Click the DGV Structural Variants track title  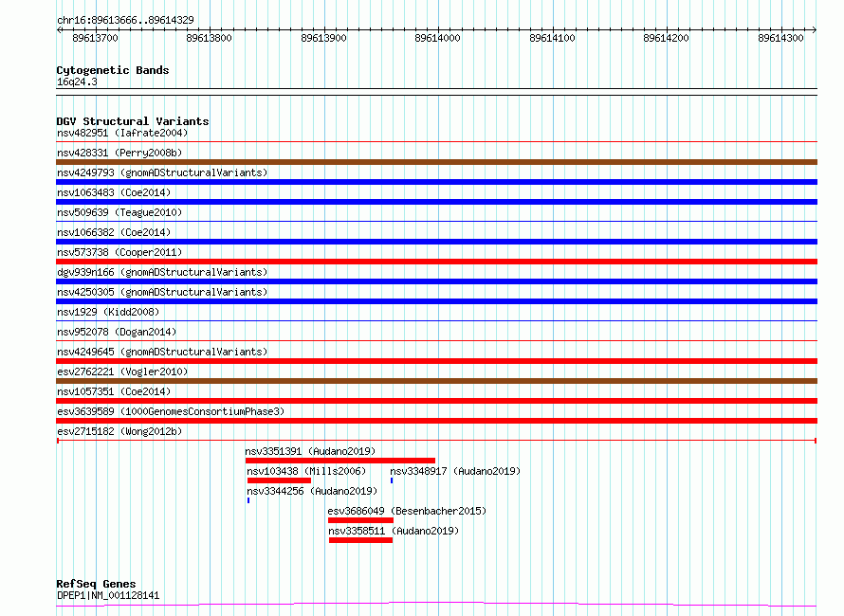(133, 121)
